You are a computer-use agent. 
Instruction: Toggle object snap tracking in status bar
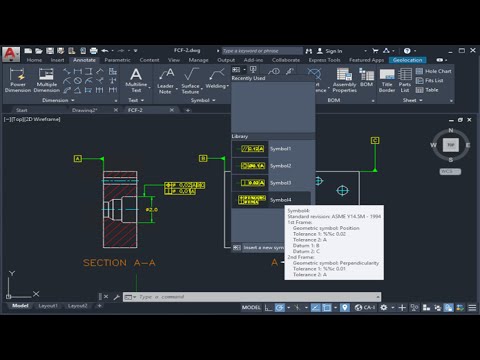(x=315, y=307)
